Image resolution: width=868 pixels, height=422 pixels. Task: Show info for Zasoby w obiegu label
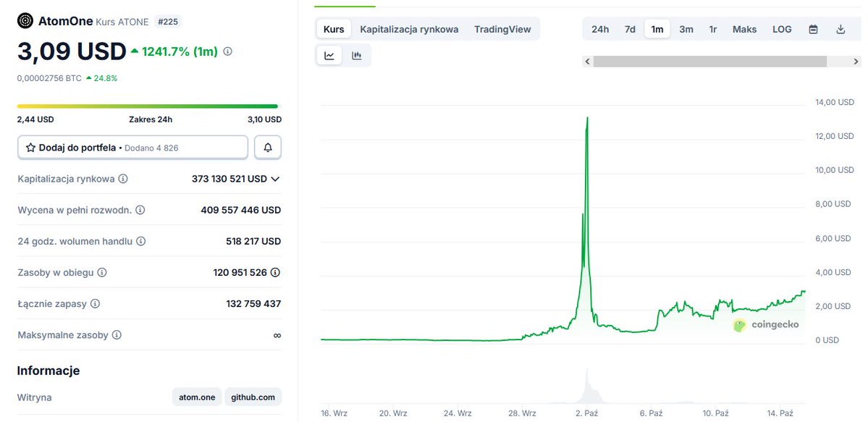(102, 272)
